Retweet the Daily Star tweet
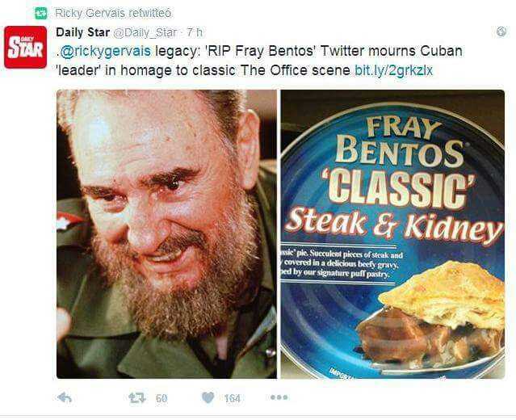 click(137, 398)
